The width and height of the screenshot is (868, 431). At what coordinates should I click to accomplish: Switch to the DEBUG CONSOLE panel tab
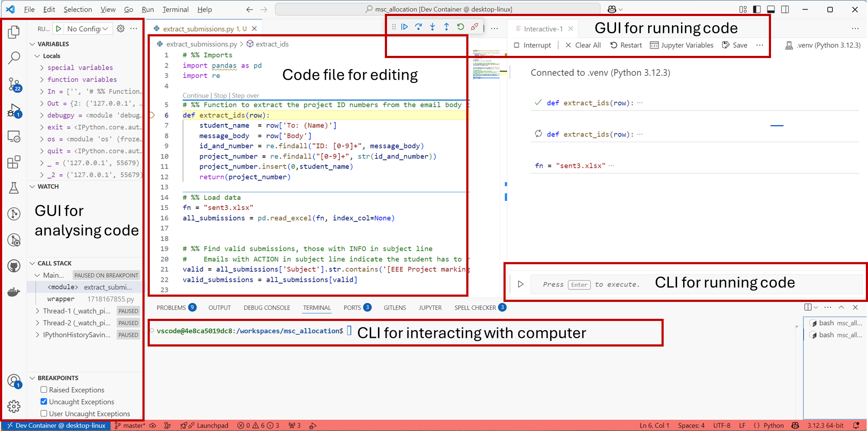(x=267, y=308)
